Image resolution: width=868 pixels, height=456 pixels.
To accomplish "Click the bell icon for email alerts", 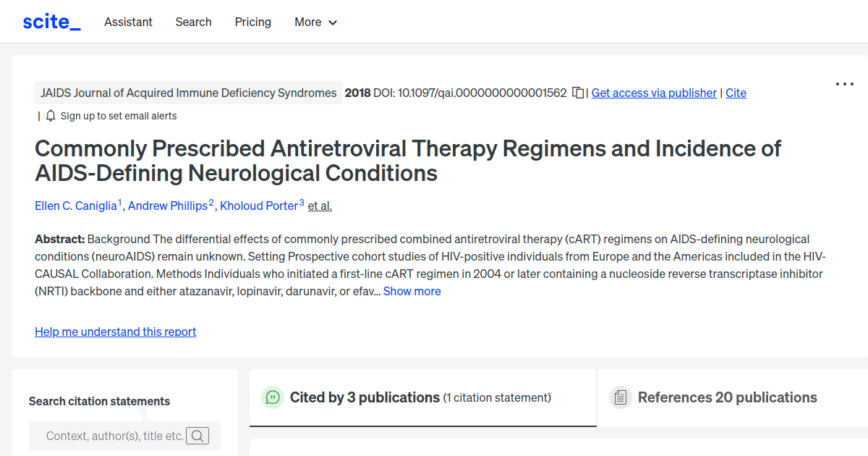I will click(x=50, y=115).
